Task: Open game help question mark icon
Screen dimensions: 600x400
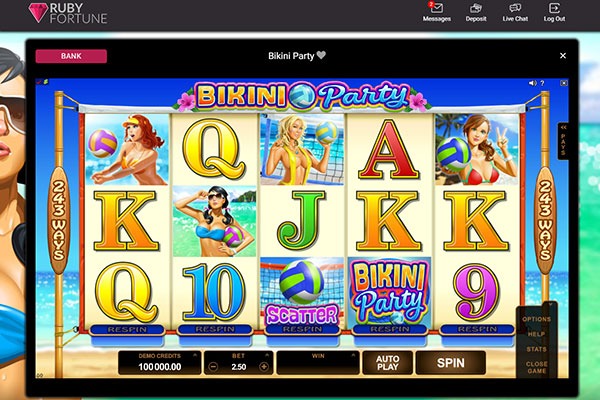Action: 542,83
